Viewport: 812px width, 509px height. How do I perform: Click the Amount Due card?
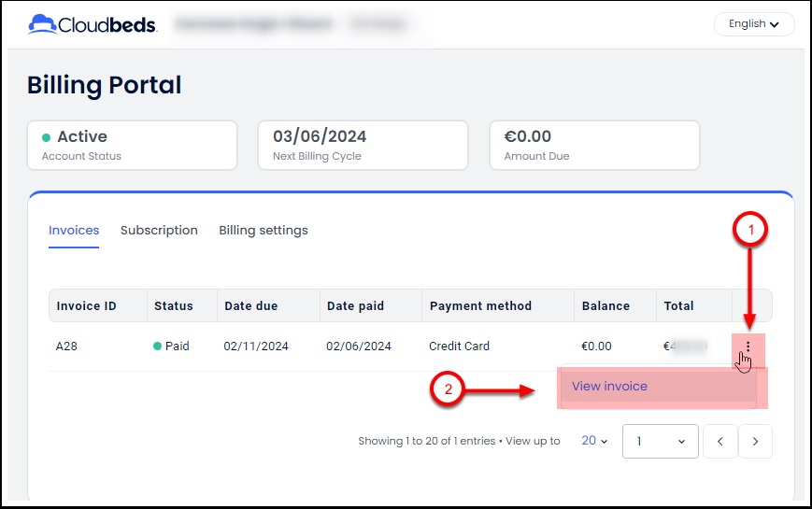[x=594, y=145]
